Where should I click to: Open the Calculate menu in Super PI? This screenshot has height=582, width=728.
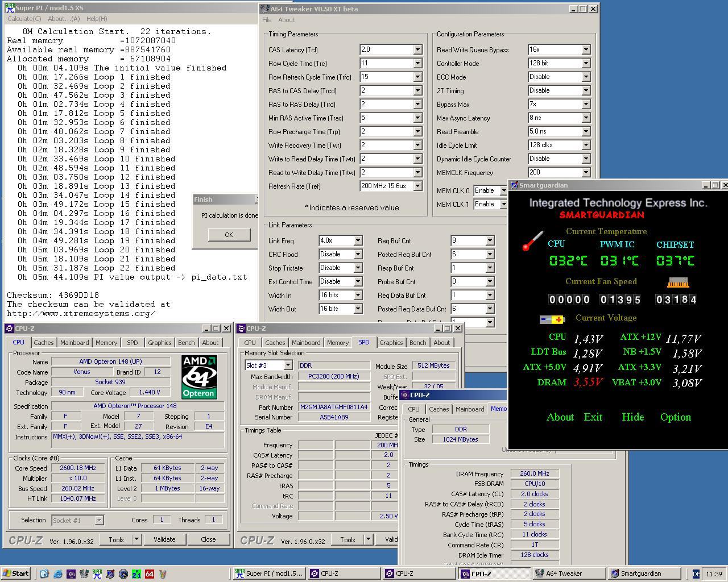pyautogui.click(x=24, y=19)
